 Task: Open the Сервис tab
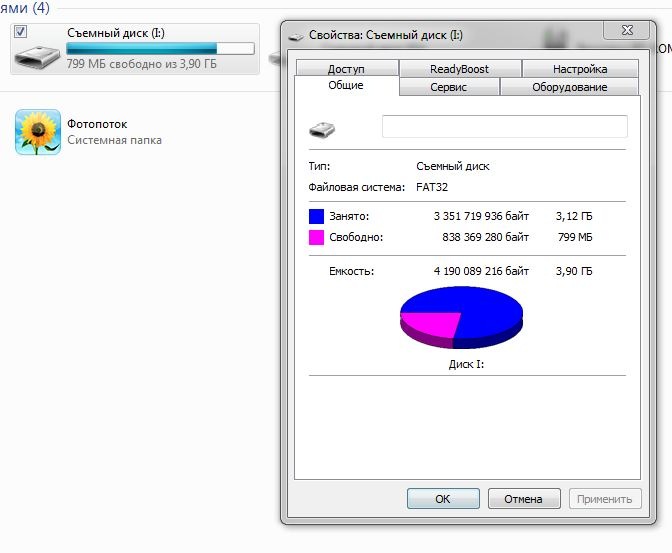[x=449, y=87]
